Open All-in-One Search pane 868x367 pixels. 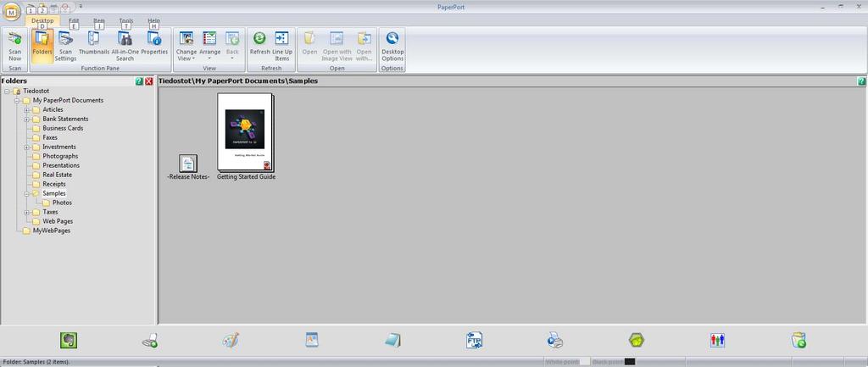click(125, 47)
